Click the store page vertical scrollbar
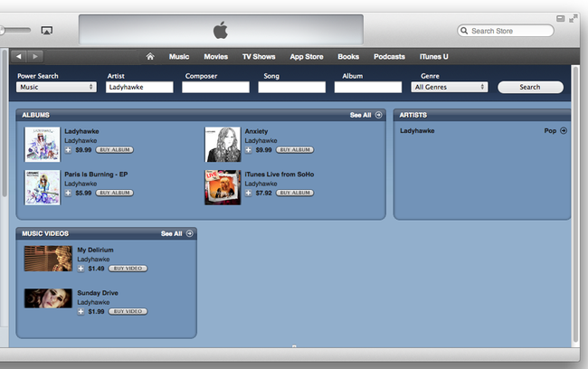 [x=575, y=204]
